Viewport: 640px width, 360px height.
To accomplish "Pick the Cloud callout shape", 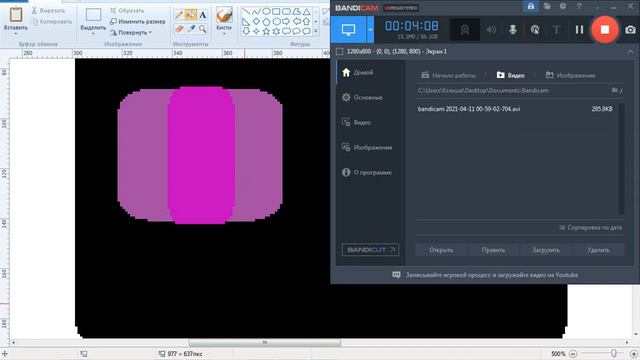I will [307, 31].
